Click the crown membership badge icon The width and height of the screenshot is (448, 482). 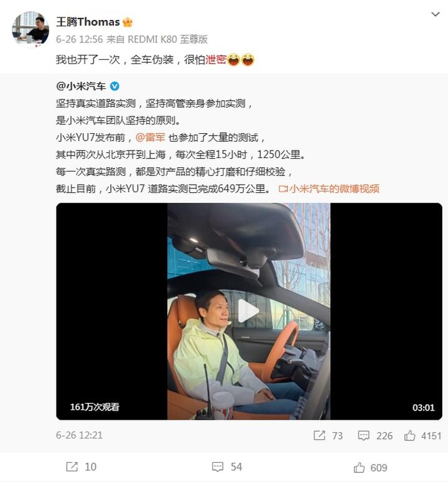coord(128,22)
